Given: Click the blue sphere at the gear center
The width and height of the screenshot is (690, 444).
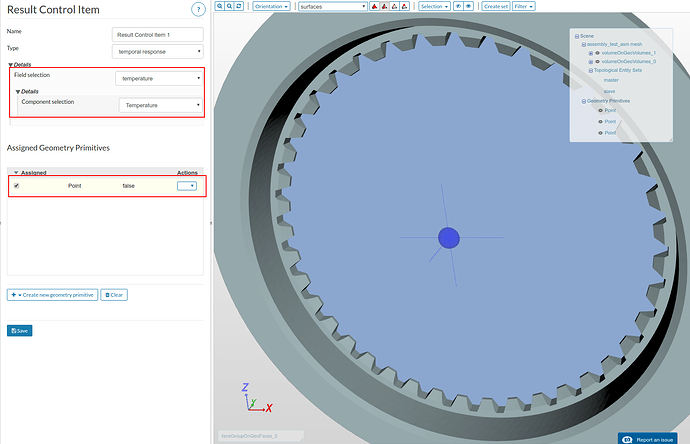Looking at the screenshot, I should (x=449, y=237).
